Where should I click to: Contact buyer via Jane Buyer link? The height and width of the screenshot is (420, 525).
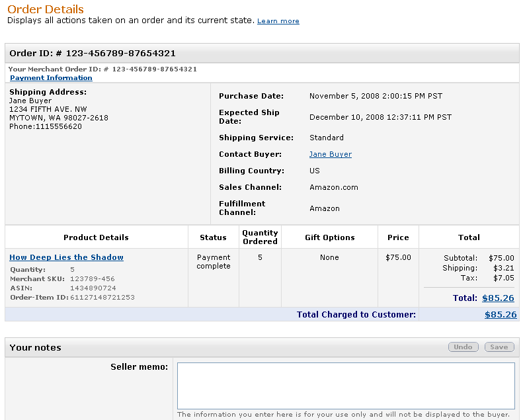pos(330,155)
